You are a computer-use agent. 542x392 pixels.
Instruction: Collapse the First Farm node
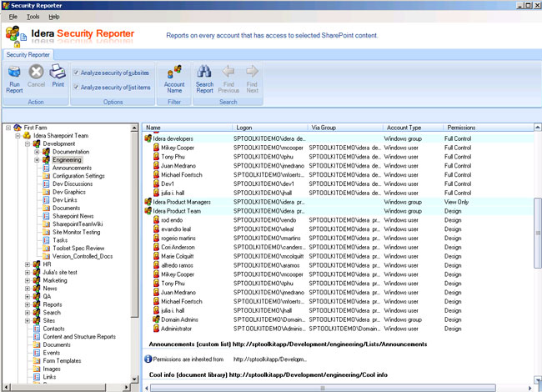pos(8,128)
